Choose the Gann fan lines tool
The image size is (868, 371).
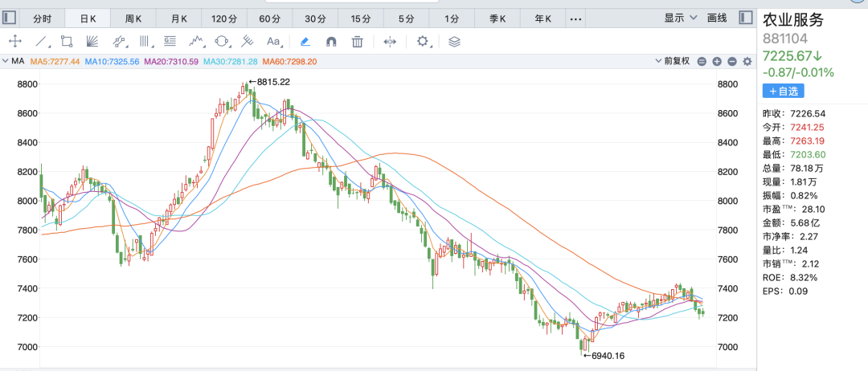(92, 41)
